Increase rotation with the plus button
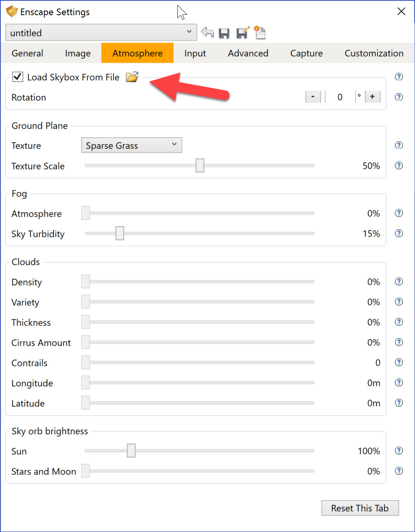 (x=372, y=97)
